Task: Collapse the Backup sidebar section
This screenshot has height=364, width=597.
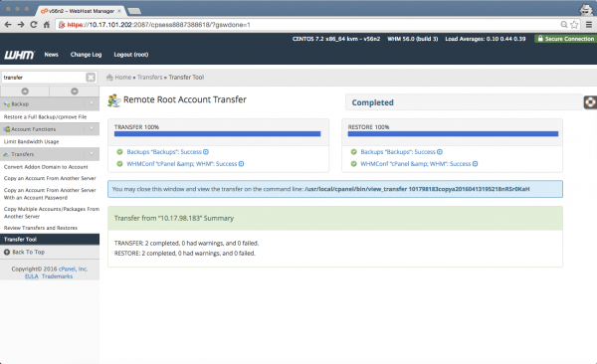Action: [x=92, y=104]
